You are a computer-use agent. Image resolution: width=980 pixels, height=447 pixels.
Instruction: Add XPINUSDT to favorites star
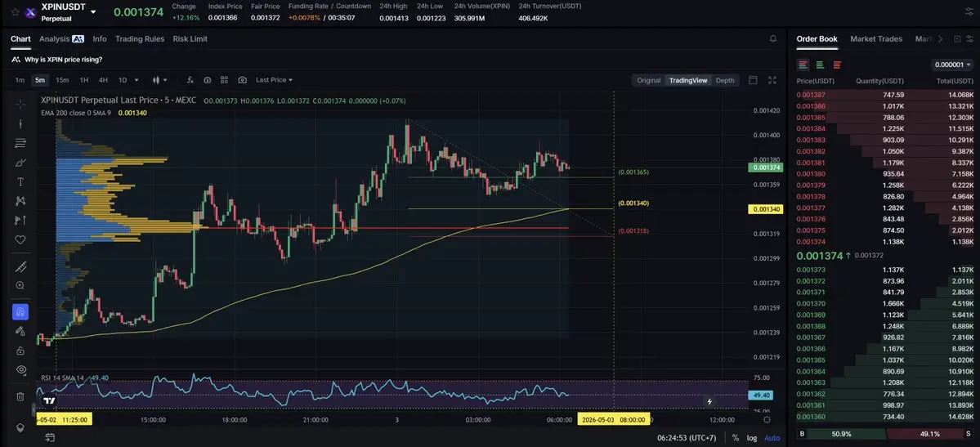pos(15,12)
